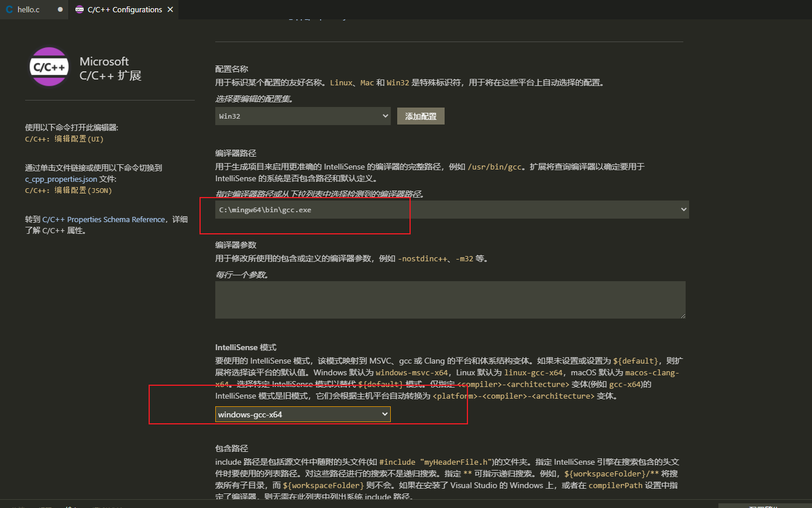The width and height of the screenshot is (812, 508).
Task: Click the 编译器参数 section heading
Action: [x=236, y=245]
